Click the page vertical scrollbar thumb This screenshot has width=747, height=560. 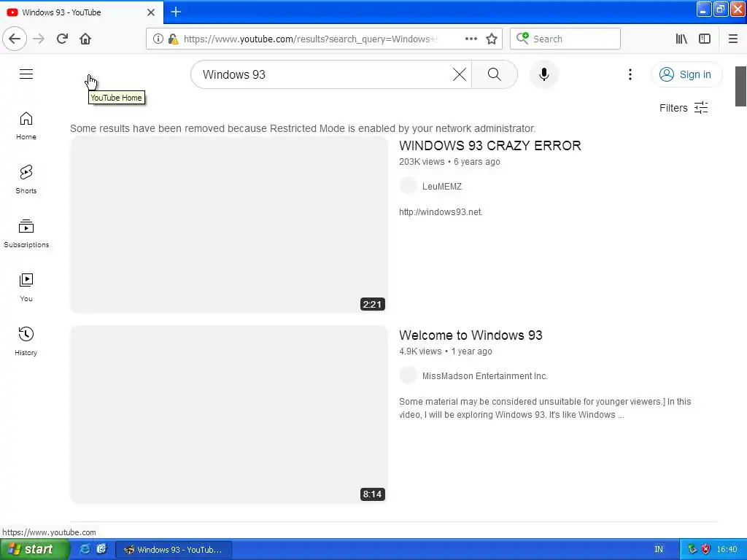click(x=740, y=86)
